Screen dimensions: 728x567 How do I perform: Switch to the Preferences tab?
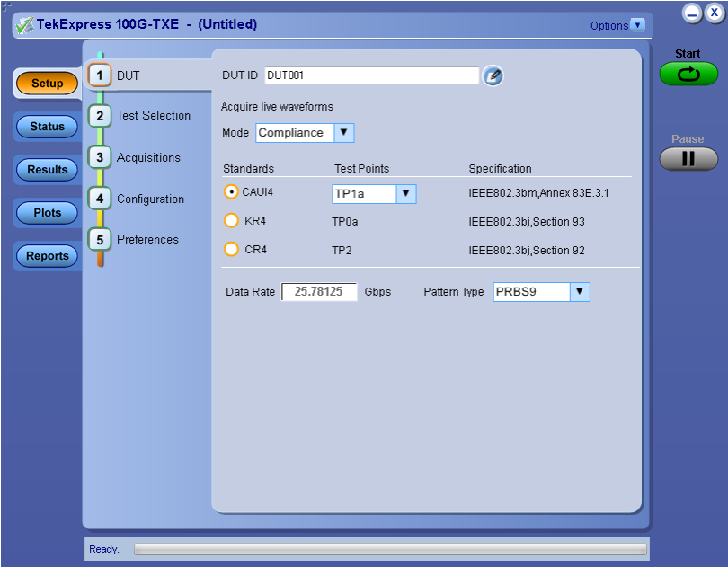pyautogui.click(x=147, y=240)
